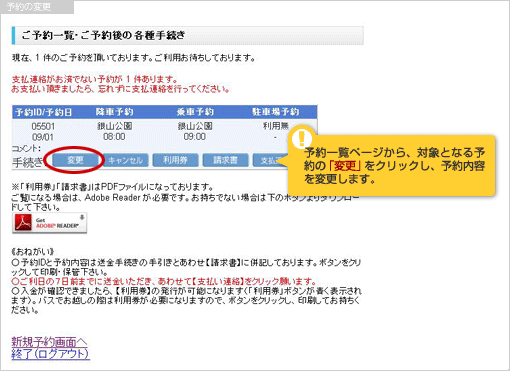Viewport: 510px width, 376px height.
Task: Click the 予約ID/予約日 column header
Action: click(x=44, y=112)
